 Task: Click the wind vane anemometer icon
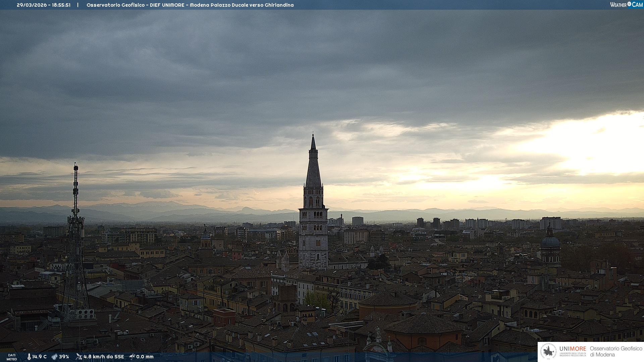point(79,357)
